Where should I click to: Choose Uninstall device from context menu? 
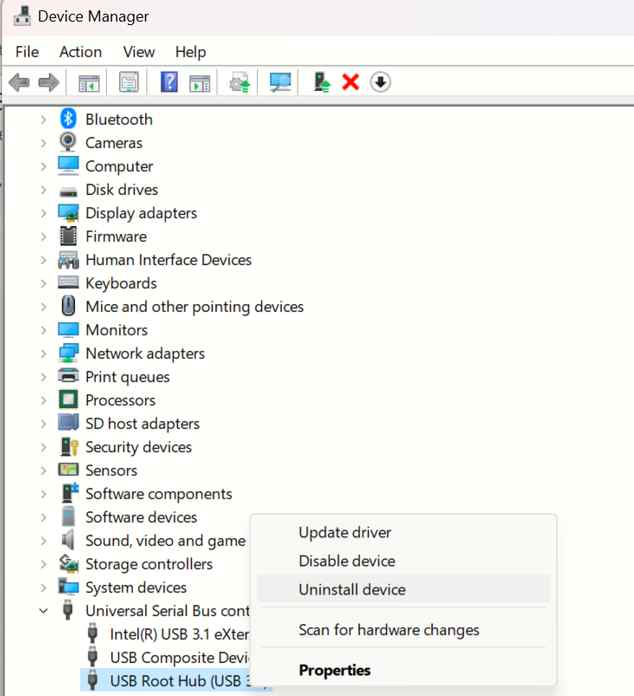[403, 589]
